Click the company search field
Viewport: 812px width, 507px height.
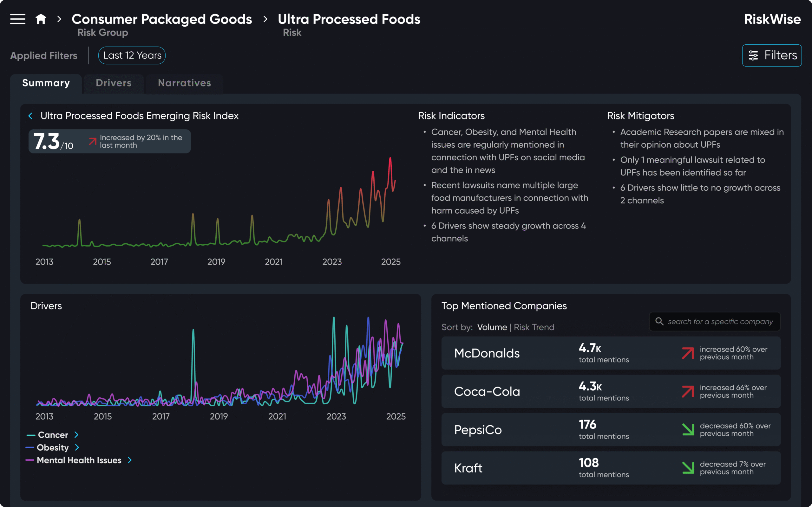(x=720, y=322)
